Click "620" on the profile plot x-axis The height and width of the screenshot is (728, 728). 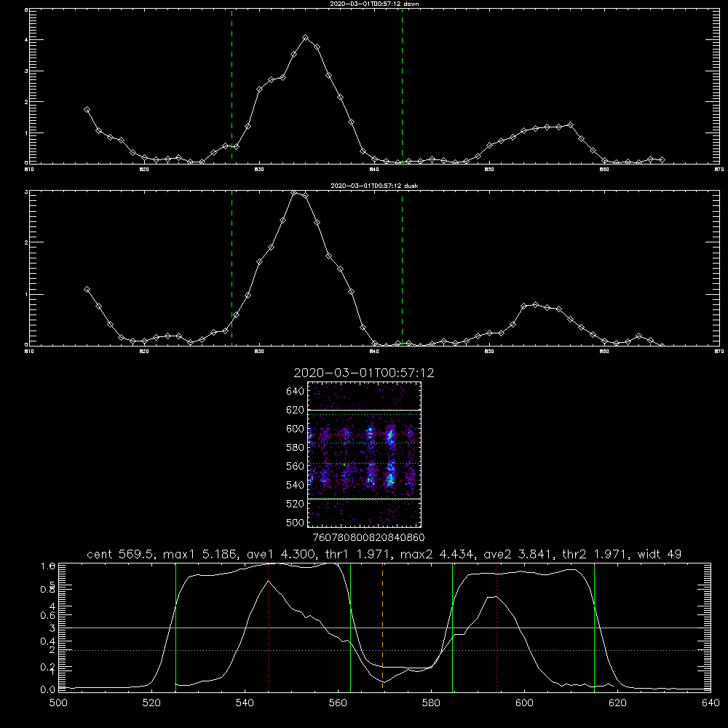pos(617,703)
